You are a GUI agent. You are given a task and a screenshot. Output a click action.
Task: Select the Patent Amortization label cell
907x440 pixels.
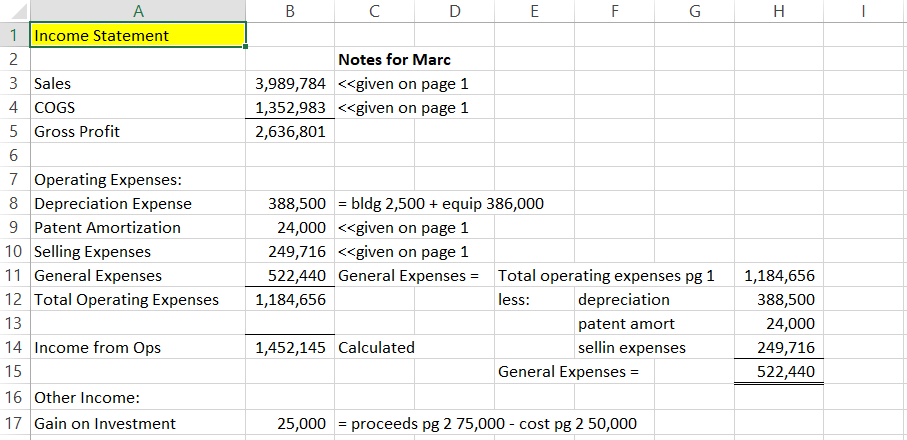pyautogui.click(x=138, y=228)
